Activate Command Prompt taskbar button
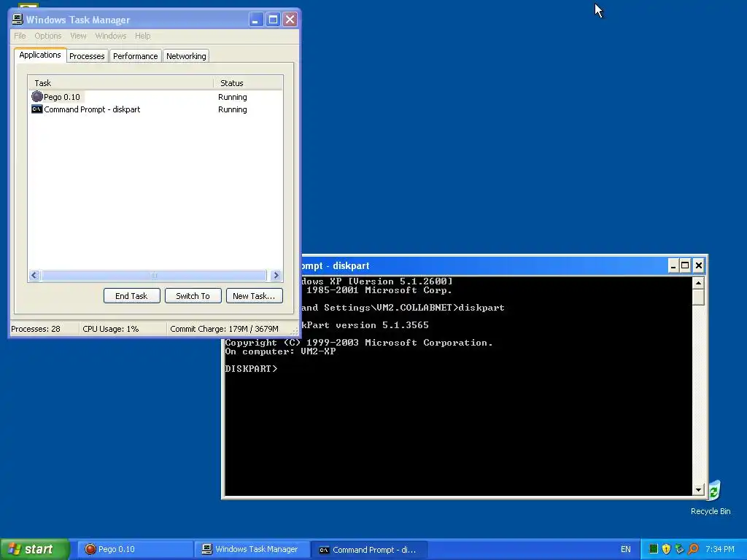747x560 pixels. tap(369, 549)
